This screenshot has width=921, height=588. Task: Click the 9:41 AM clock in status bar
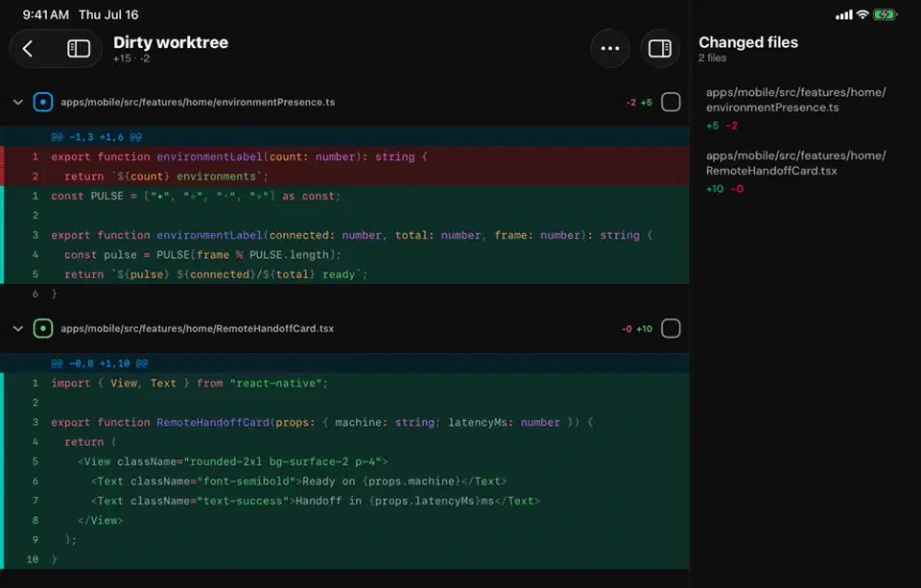click(46, 14)
